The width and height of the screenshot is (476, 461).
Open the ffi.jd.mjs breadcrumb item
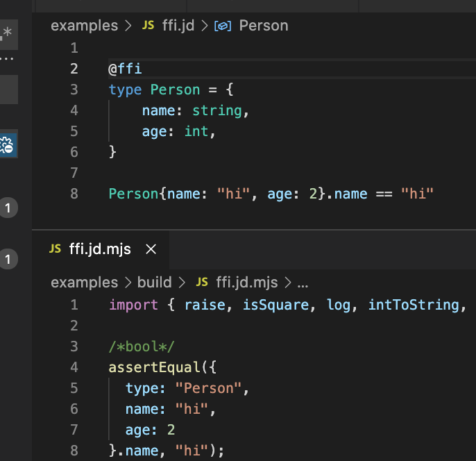[247, 283]
